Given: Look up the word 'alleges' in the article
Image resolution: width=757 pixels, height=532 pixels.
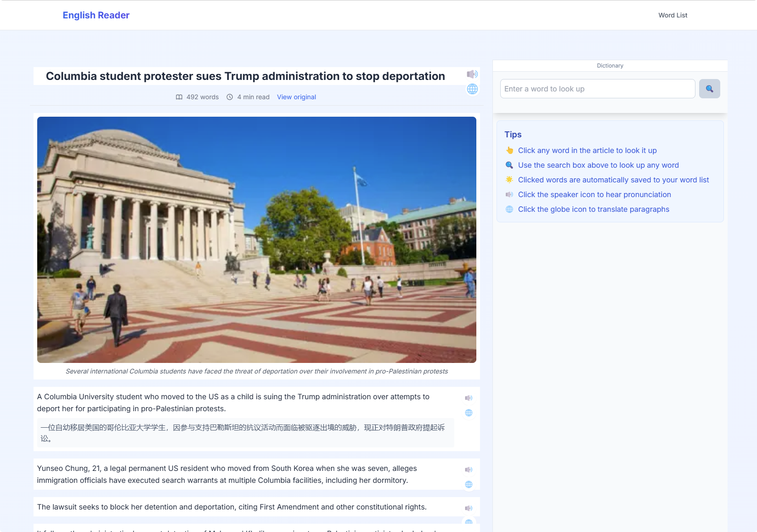Looking at the screenshot, I should pos(404,468).
